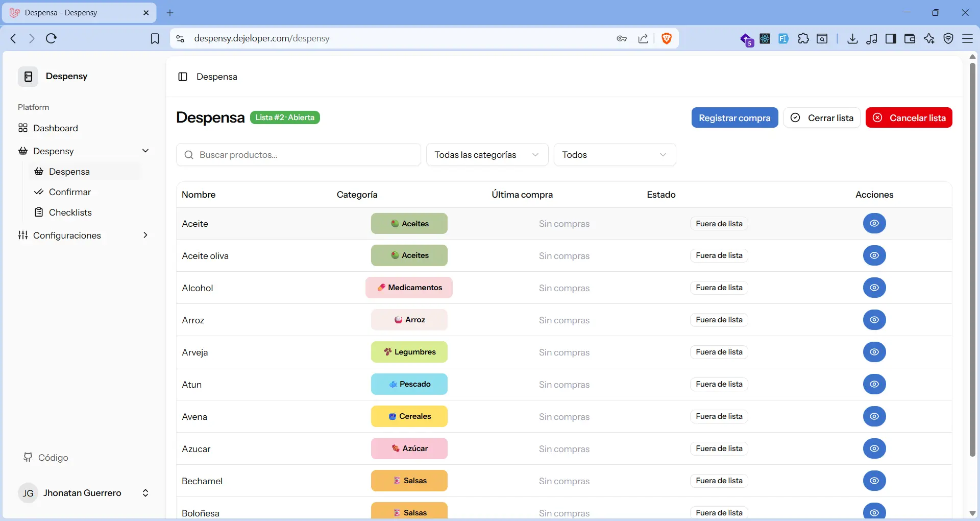Open Todas las categorías dropdown
Image resolution: width=980 pixels, height=521 pixels.
click(487, 155)
